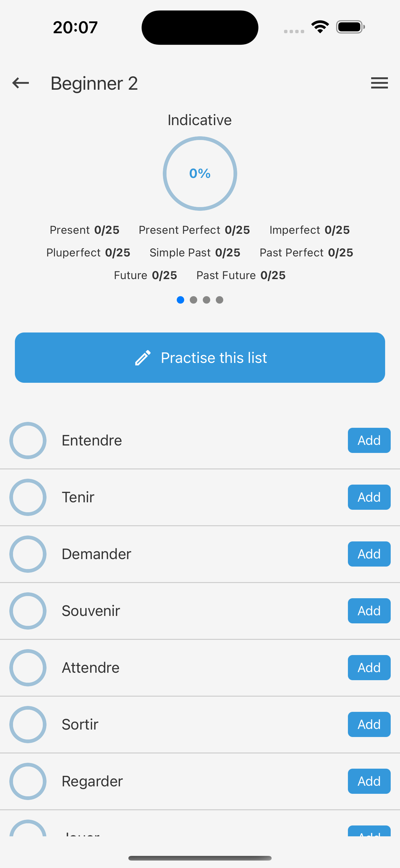
Task: Tap the progress circle beside Attendre
Action: click(x=28, y=667)
